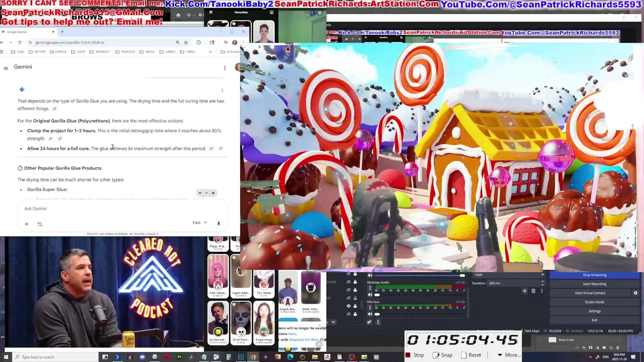Click the Stop button on the timer
This screenshot has height=362, width=644.
415,355
